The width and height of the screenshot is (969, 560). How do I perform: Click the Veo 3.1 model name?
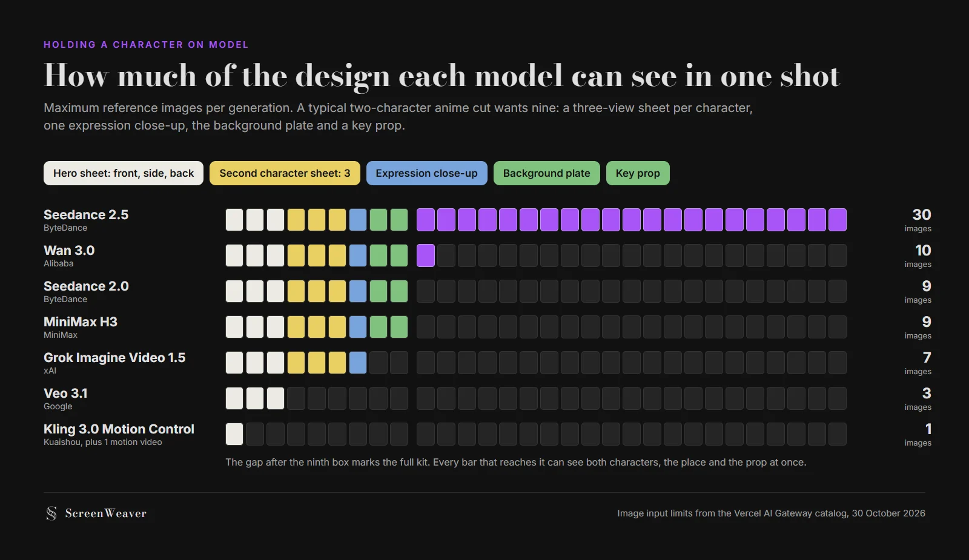[x=65, y=394]
